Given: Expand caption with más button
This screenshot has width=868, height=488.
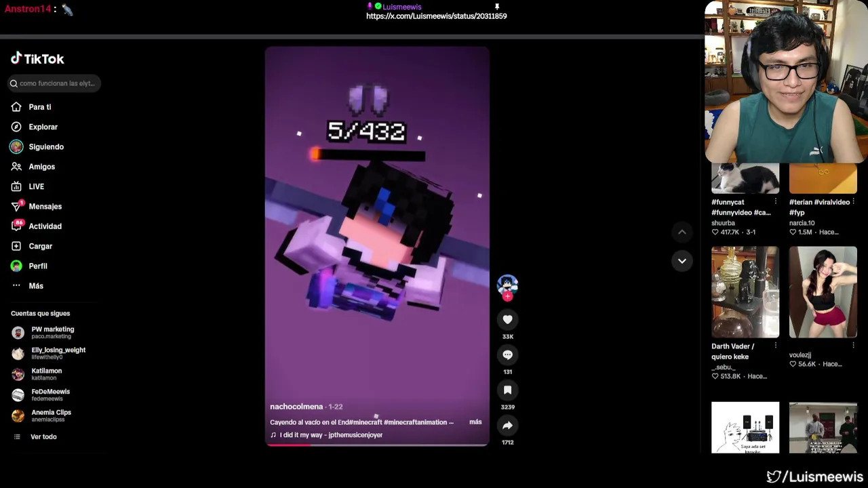Looking at the screenshot, I should tap(475, 422).
